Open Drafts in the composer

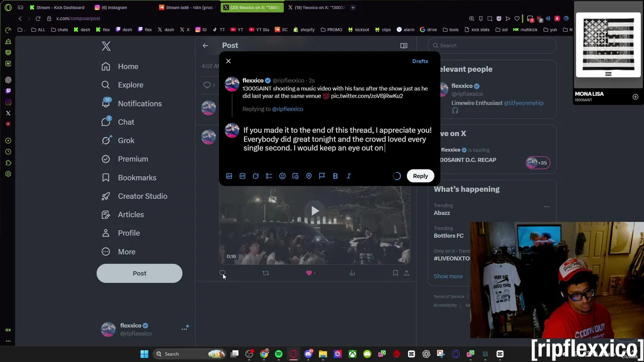pyautogui.click(x=420, y=61)
